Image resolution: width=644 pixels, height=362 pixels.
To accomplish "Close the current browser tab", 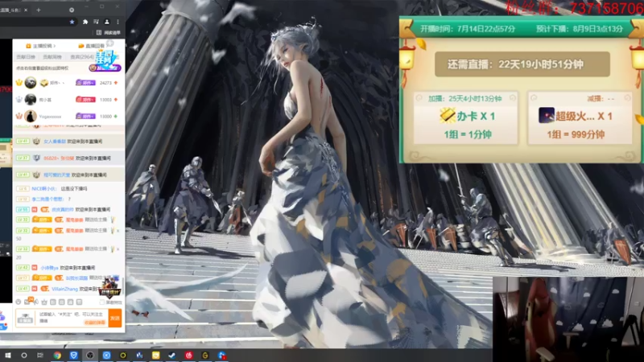I will point(26,10).
